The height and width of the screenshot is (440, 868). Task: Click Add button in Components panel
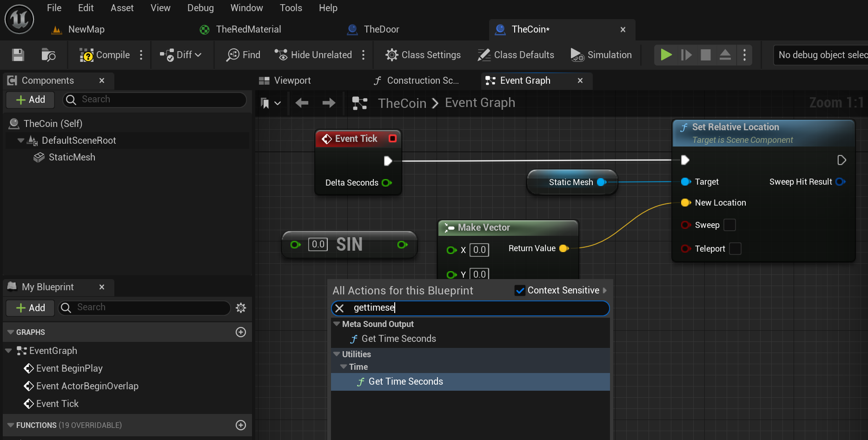tap(31, 100)
